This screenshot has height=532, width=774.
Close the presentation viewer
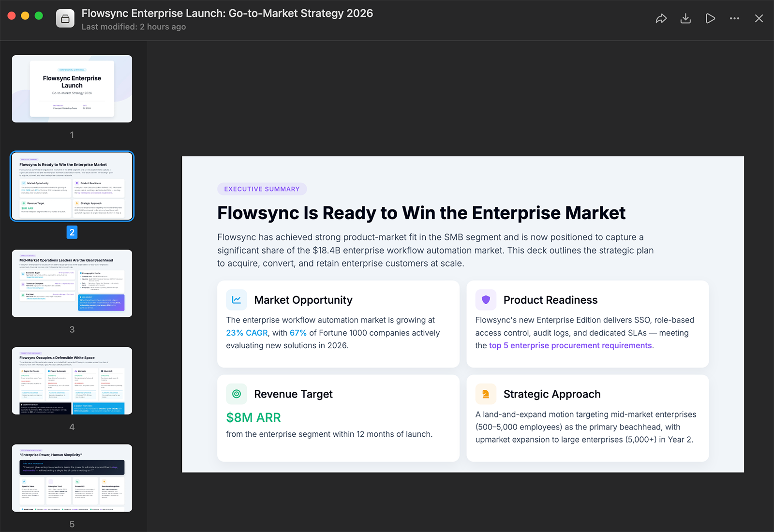tap(759, 18)
